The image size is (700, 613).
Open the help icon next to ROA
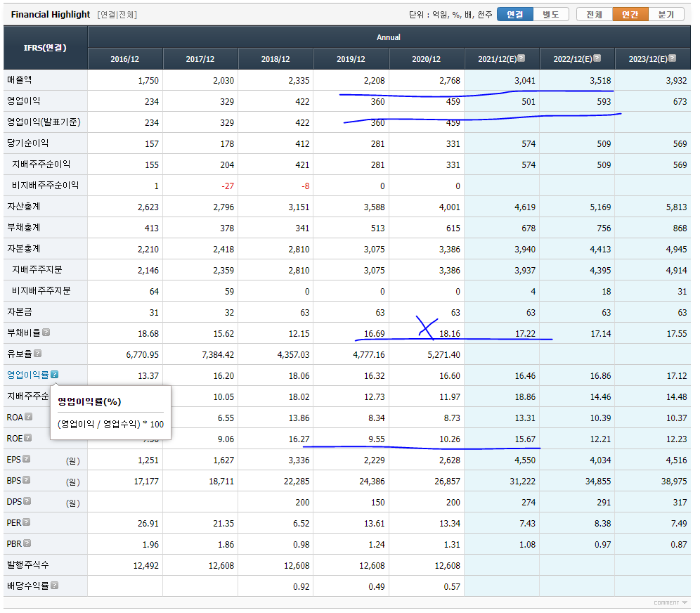click(x=29, y=417)
